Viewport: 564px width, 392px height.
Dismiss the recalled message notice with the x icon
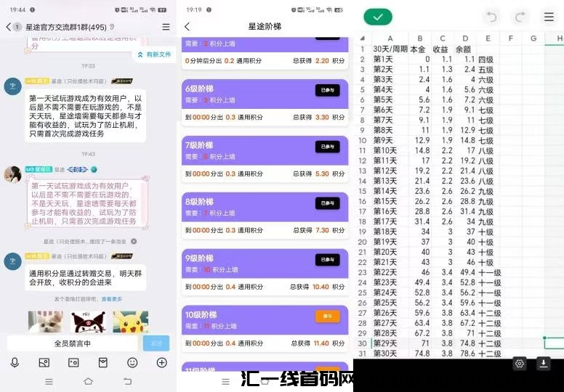click(x=134, y=242)
